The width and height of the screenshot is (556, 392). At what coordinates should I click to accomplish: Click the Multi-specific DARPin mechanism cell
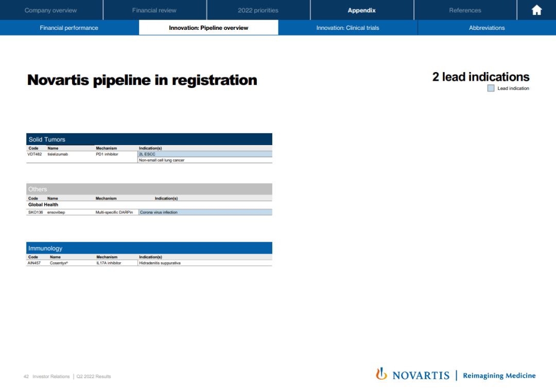point(114,212)
